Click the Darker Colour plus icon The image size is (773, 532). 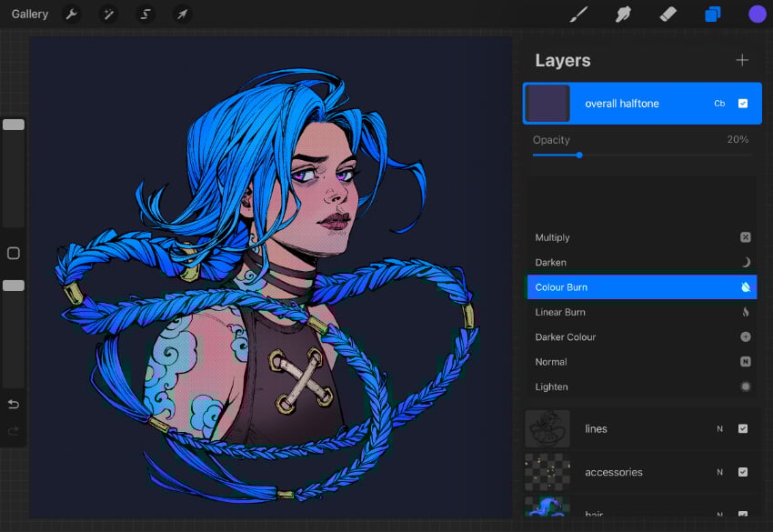[746, 336]
